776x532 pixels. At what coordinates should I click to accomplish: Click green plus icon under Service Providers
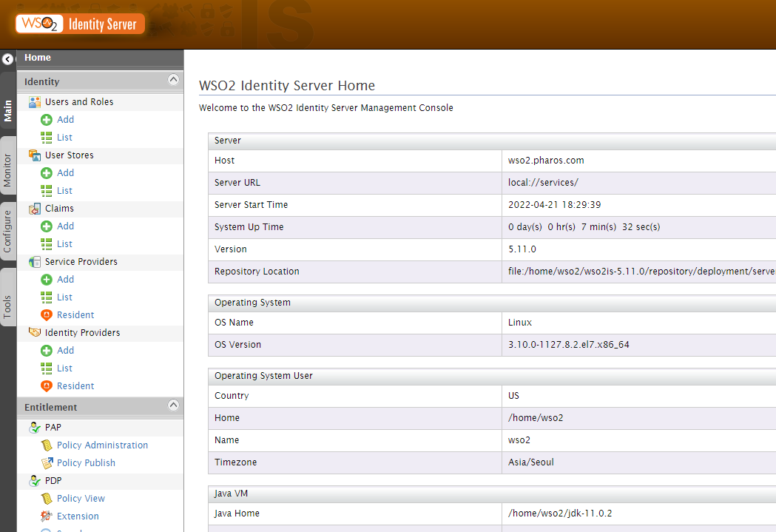pos(47,280)
